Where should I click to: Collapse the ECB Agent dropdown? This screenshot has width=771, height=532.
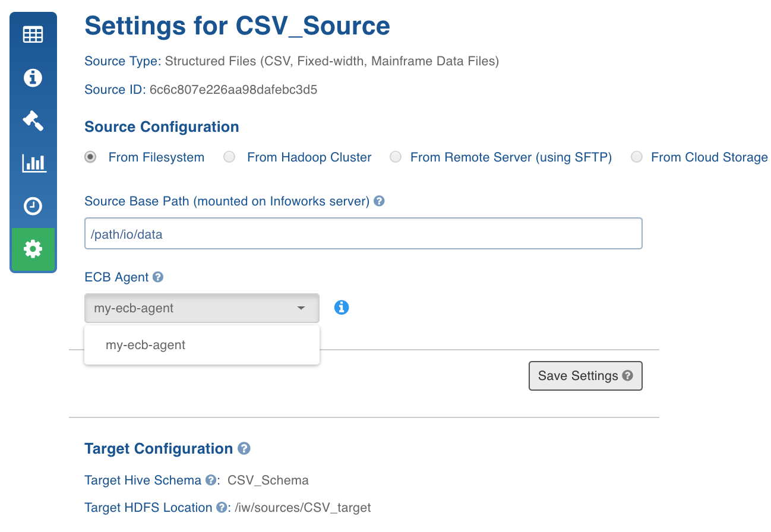pyautogui.click(x=202, y=308)
